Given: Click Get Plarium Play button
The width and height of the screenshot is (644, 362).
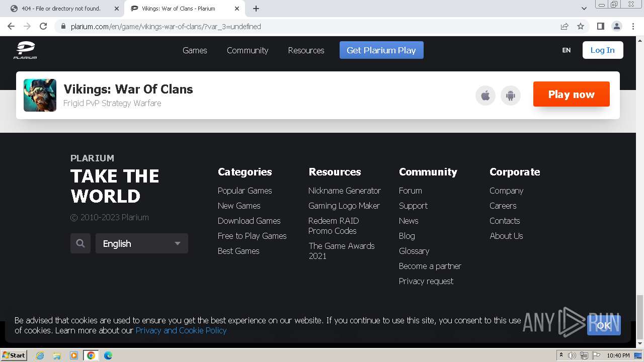Looking at the screenshot, I should point(381,50).
